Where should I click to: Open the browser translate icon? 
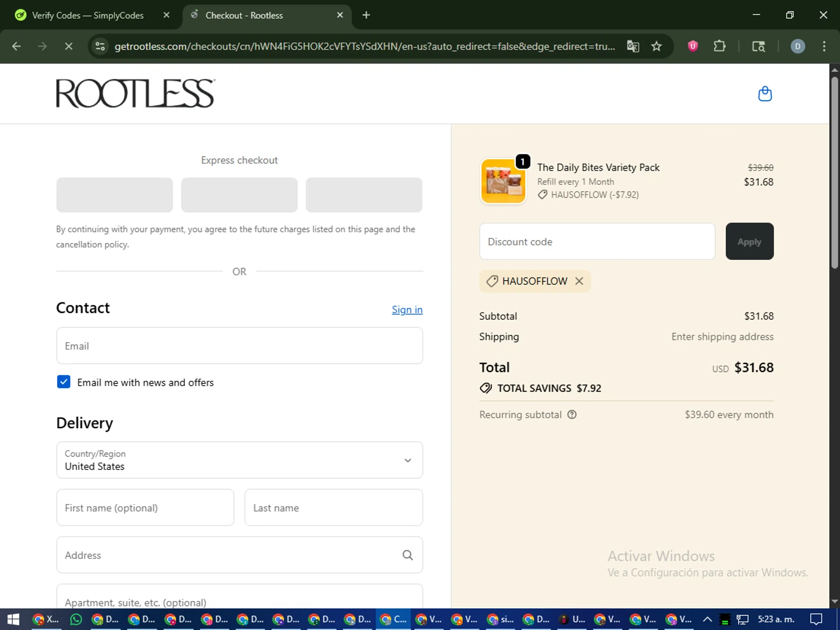(633, 46)
